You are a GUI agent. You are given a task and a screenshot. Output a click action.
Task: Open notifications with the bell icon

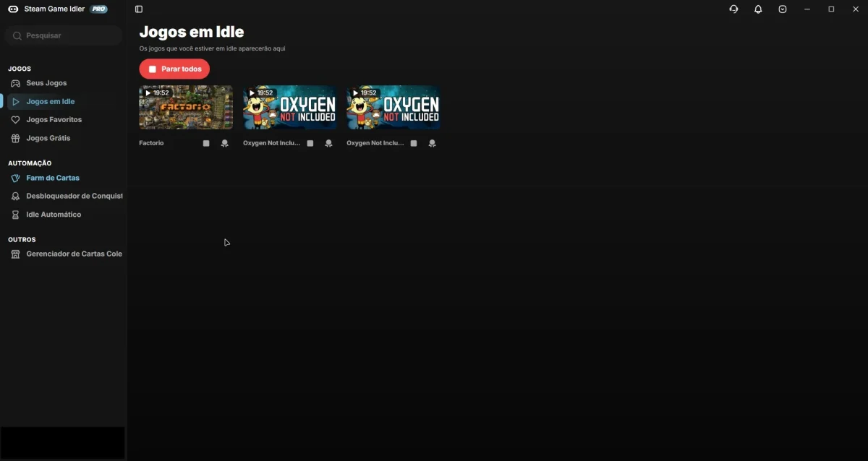[758, 9]
